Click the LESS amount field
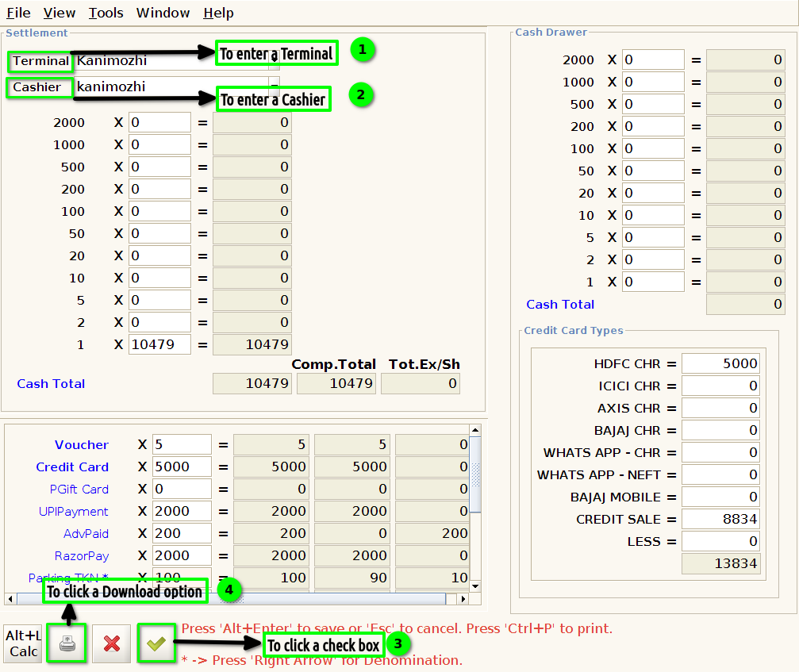Screen dimensions: 799x672 click(x=721, y=541)
